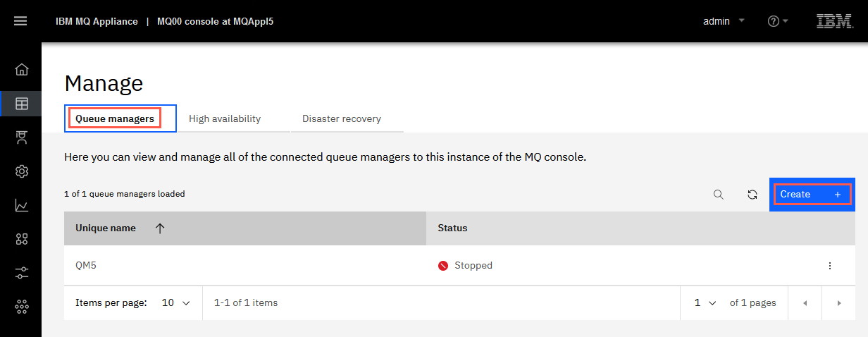Image resolution: width=868 pixels, height=337 pixels.
Task: Open the dots grid sidebar icon
Action: click(x=22, y=306)
